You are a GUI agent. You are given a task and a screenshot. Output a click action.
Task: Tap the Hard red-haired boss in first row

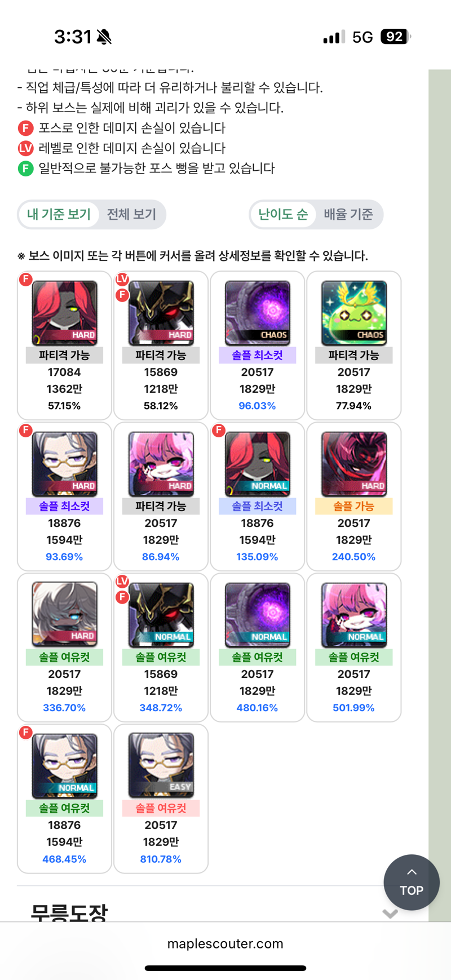[64, 313]
